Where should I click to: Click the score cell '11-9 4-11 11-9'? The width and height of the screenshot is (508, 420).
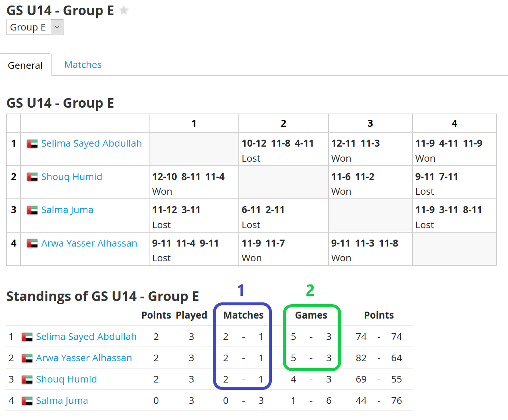[454, 149]
